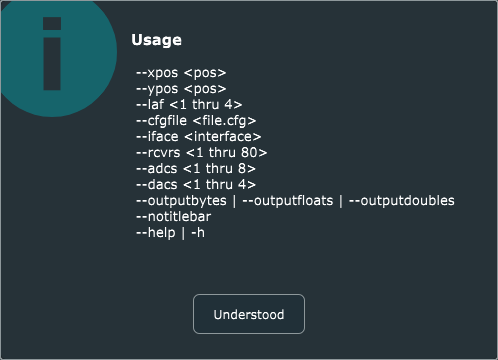Click the <1 thru 80> range text
498x360 pixels.
227,153
